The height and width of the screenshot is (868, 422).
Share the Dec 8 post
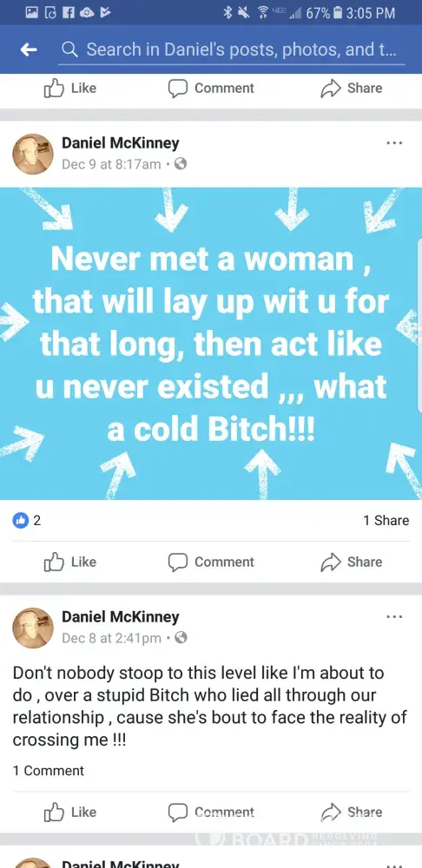[351, 812]
